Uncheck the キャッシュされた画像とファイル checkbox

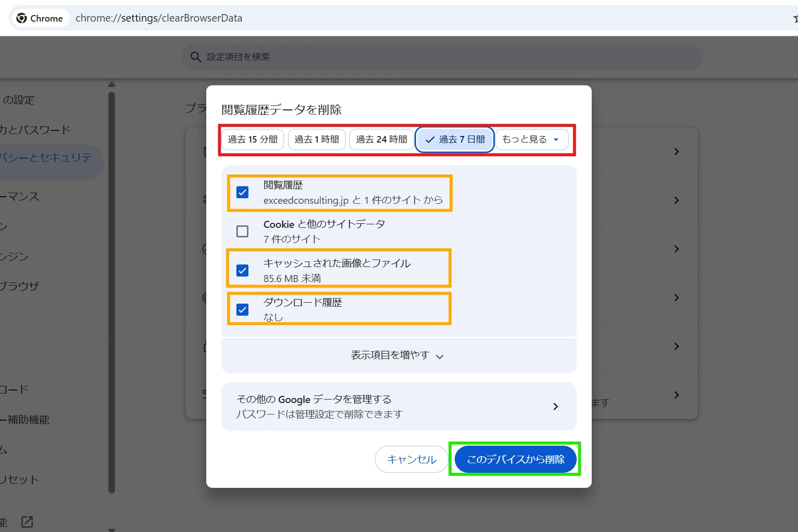[x=242, y=271]
